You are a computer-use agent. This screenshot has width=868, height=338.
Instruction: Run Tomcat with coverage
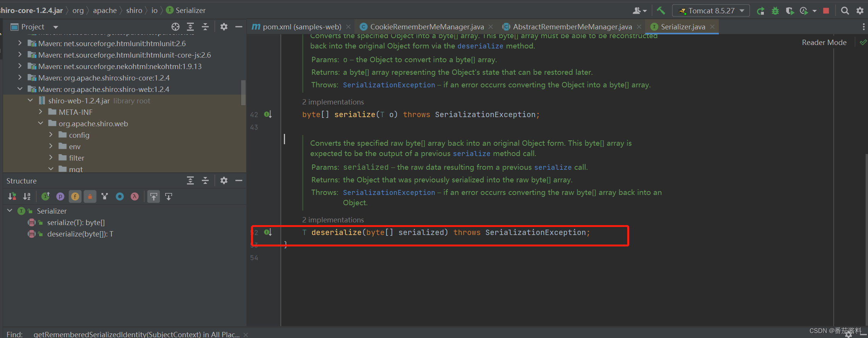coord(789,11)
